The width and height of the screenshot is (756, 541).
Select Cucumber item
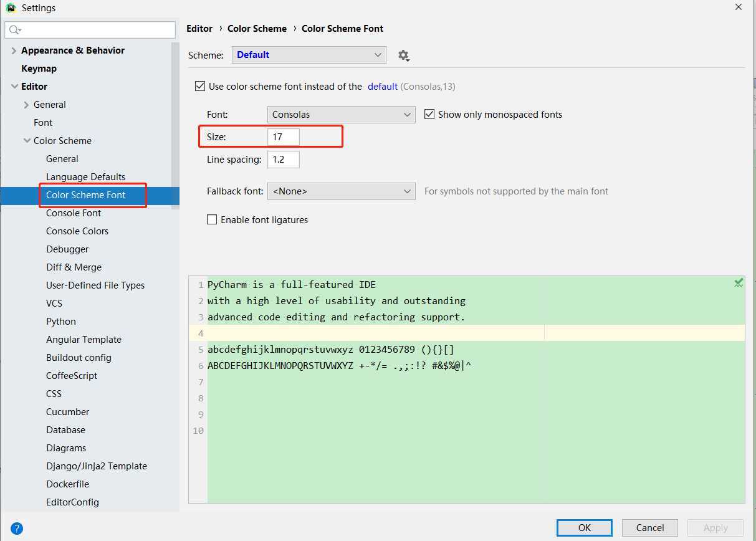(x=67, y=412)
